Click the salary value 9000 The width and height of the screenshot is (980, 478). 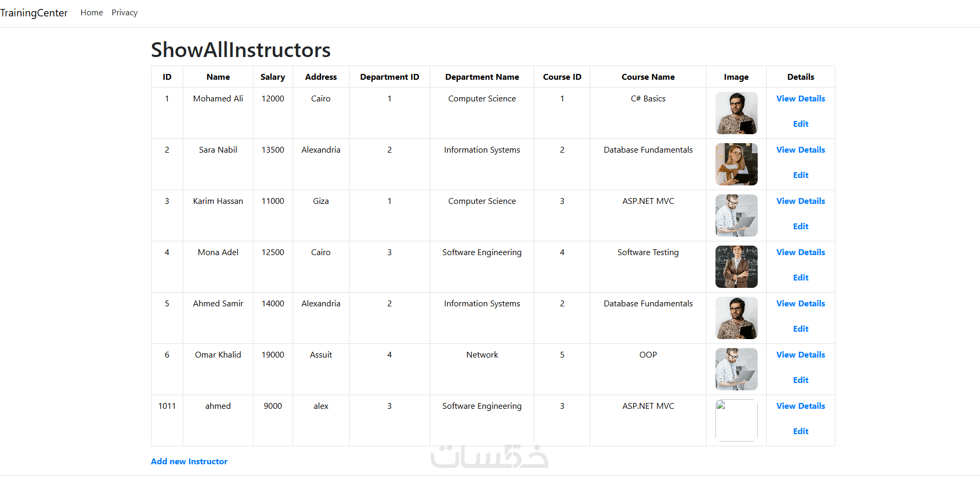click(272, 406)
